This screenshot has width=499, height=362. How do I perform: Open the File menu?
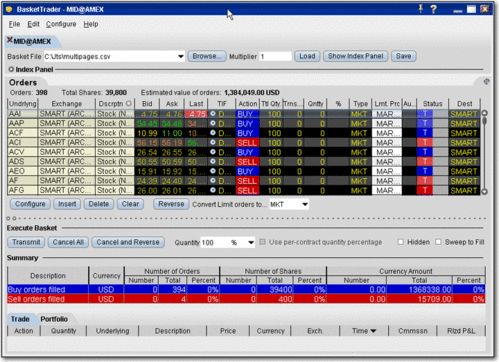coord(14,24)
